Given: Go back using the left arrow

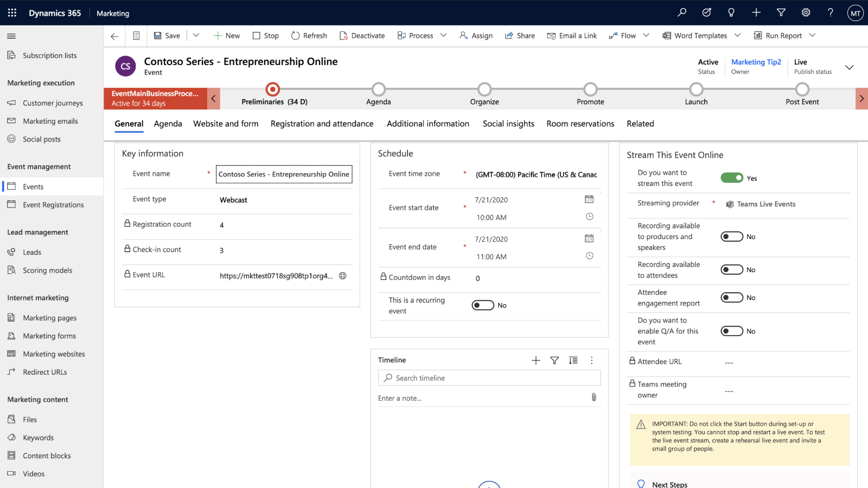Looking at the screenshot, I should coord(114,36).
